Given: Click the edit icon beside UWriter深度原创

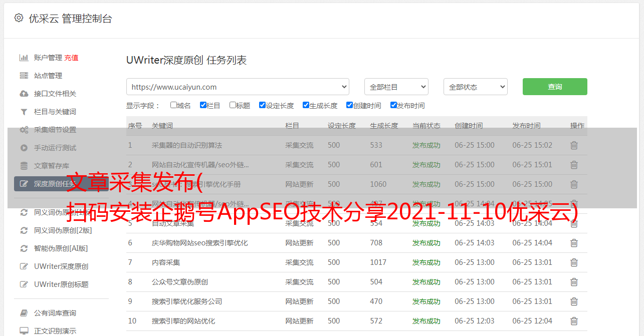Looking at the screenshot, I should pos(24,266).
